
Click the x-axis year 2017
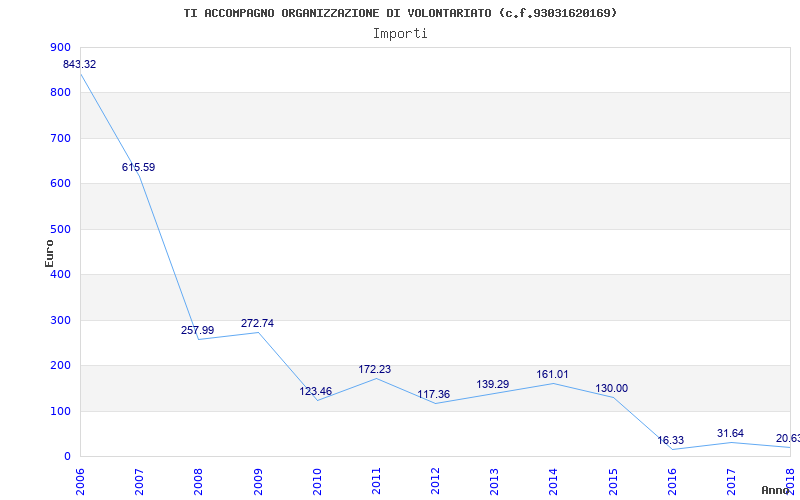(x=731, y=482)
